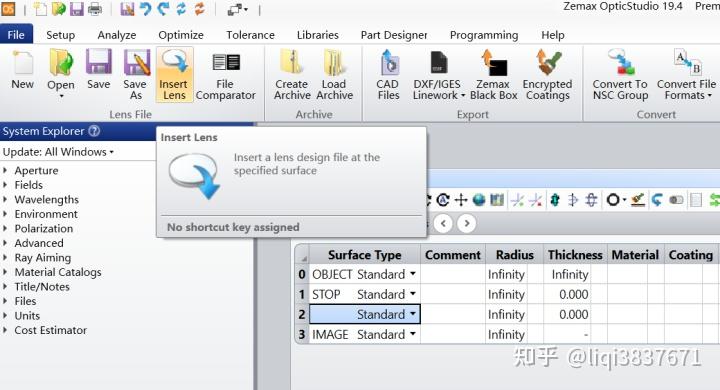Switch to the Analyze tab
This screenshot has height=390, width=720.
(x=117, y=35)
